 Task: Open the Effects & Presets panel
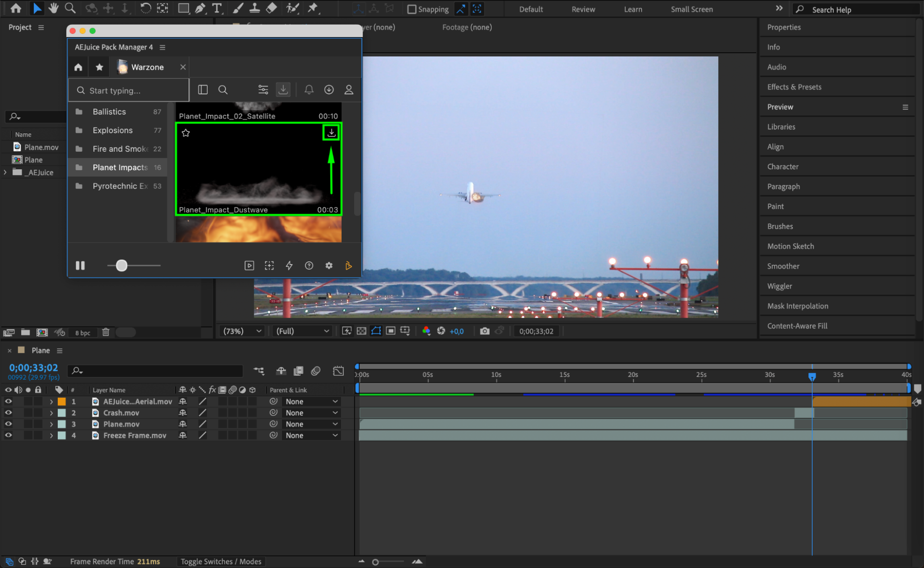point(794,87)
